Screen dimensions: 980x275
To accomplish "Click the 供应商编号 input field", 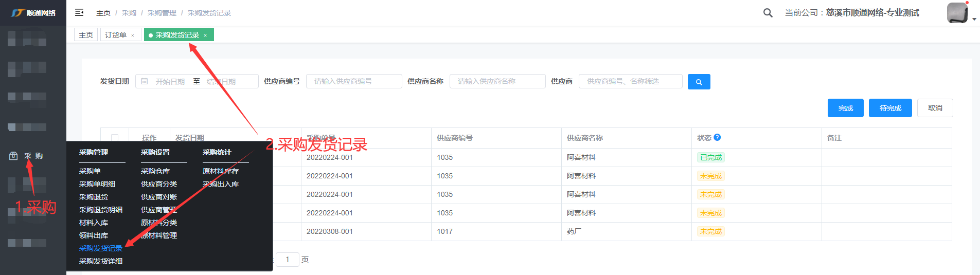I will coord(354,81).
